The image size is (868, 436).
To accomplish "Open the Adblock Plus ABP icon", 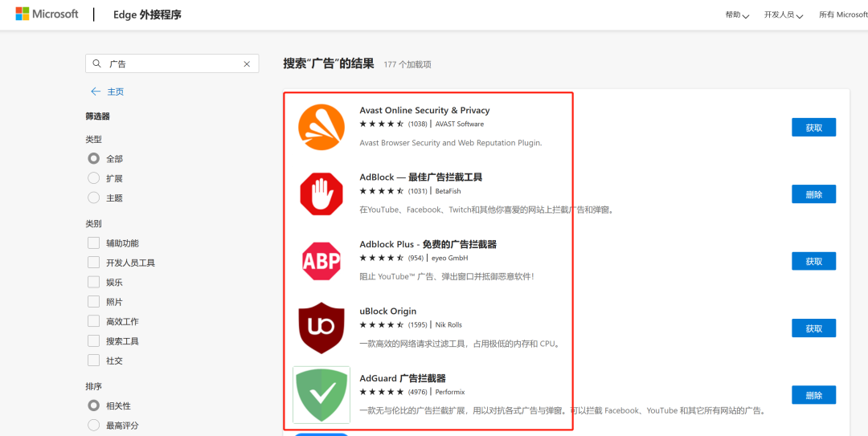I will (321, 261).
